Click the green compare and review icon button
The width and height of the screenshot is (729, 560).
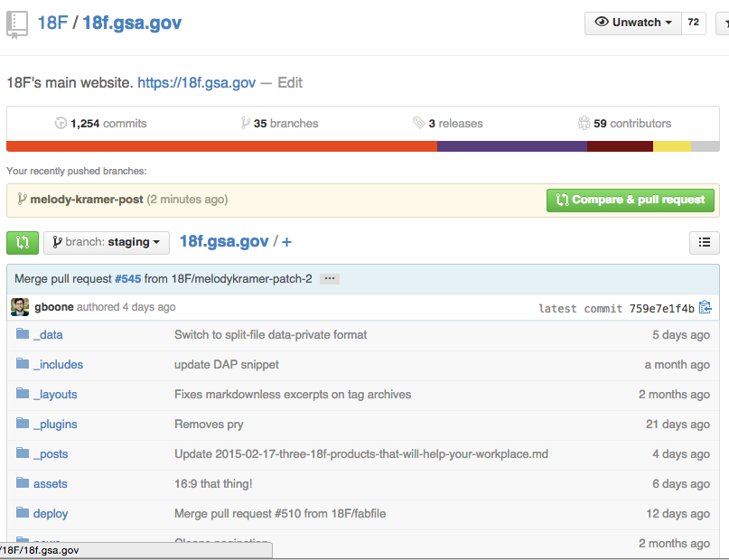click(23, 243)
